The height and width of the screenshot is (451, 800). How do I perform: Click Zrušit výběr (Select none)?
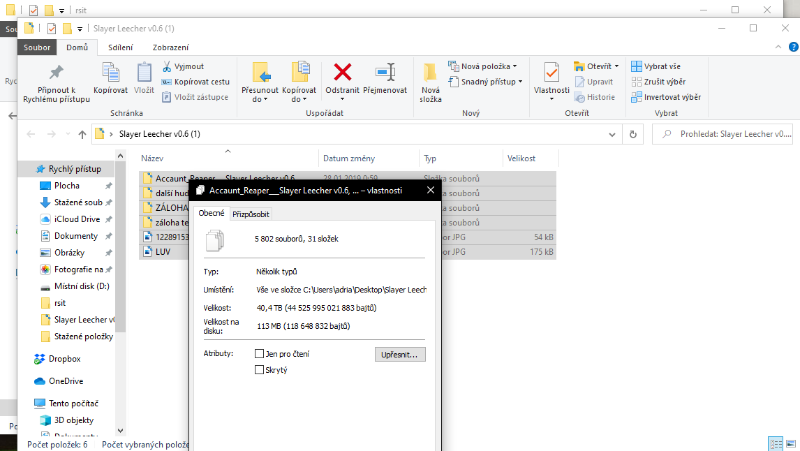(x=658, y=82)
